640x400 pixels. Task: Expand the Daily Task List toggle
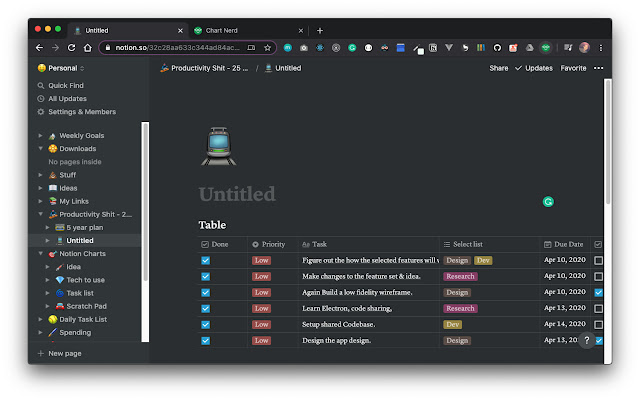coord(40,319)
